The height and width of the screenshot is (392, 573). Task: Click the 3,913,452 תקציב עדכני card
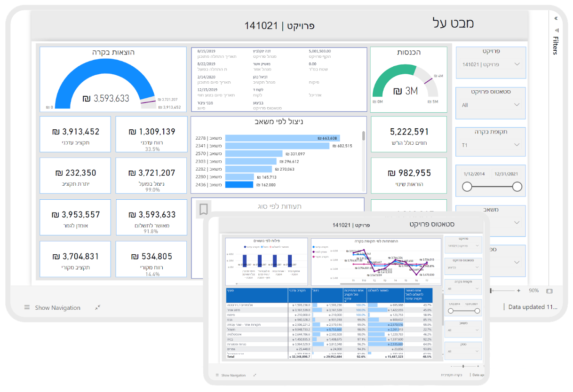75,134
